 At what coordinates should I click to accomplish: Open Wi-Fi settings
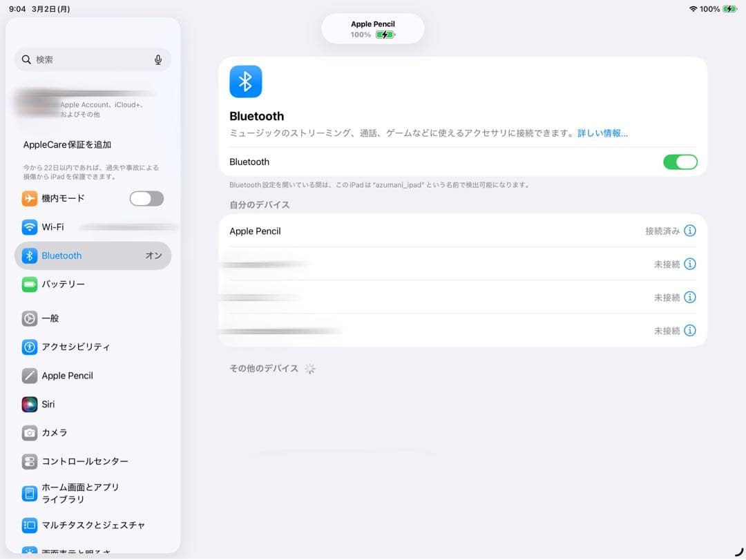[x=93, y=227]
